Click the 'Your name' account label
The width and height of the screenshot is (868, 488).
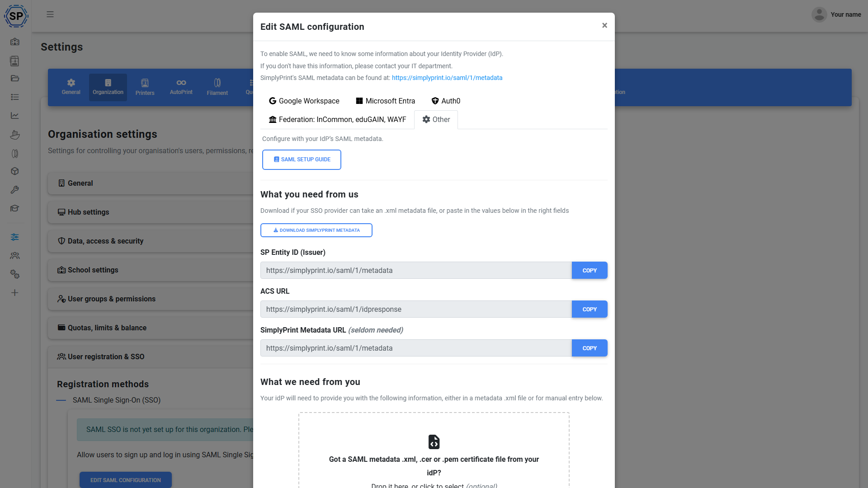[x=846, y=14]
